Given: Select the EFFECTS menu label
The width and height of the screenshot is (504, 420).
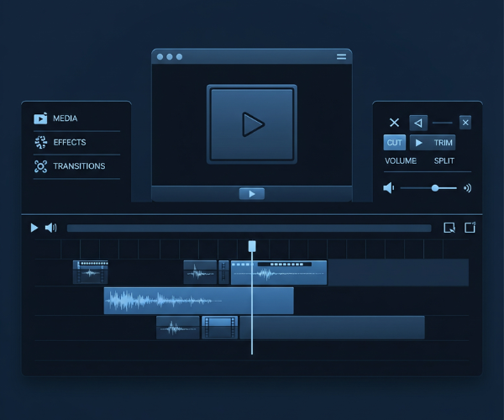Looking at the screenshot, I should (x=70, y=142).
